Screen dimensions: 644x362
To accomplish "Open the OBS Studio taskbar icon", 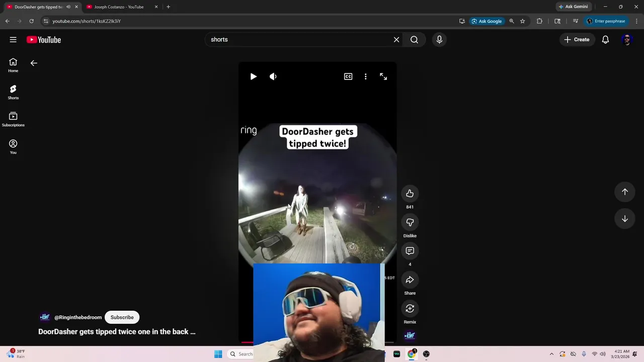I will pyautogui.click(x=427, y=354).
